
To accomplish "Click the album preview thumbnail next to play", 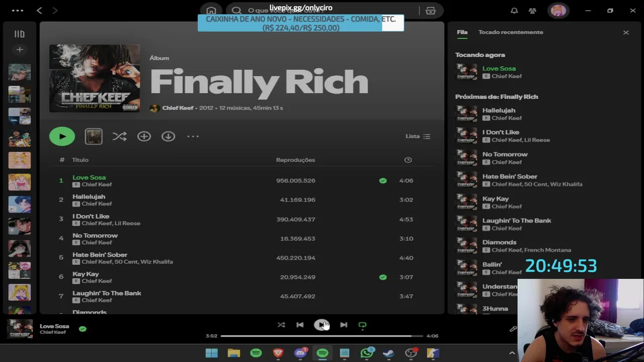I will tap(94, 136).
